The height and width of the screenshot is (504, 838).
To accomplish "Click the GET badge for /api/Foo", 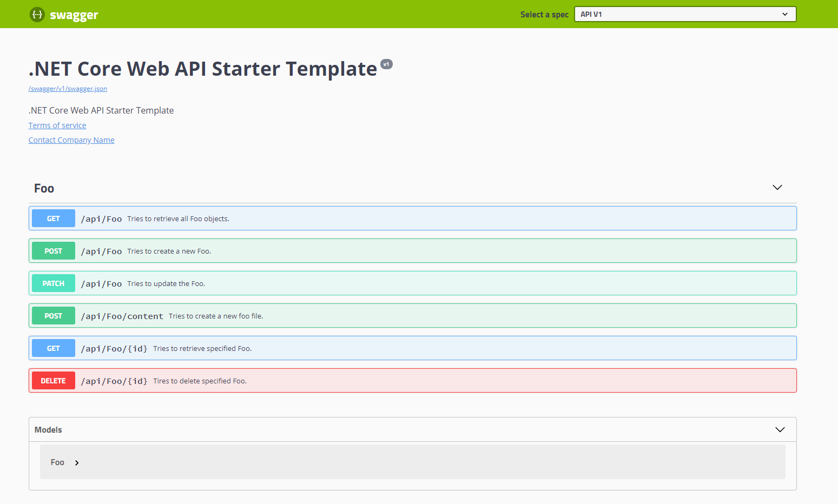I will (54, 218).
